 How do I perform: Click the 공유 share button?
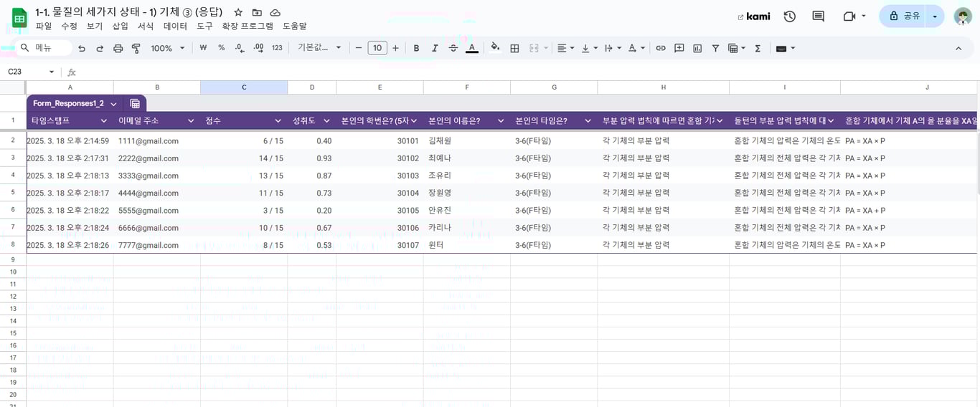point(904,16)
